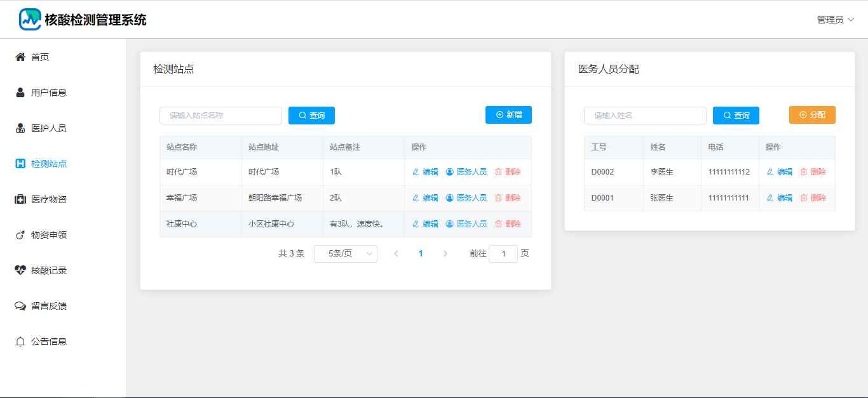Viewport: 868px width, 398px height.
Task: Click the station name search field
Action: pos(220,116)
